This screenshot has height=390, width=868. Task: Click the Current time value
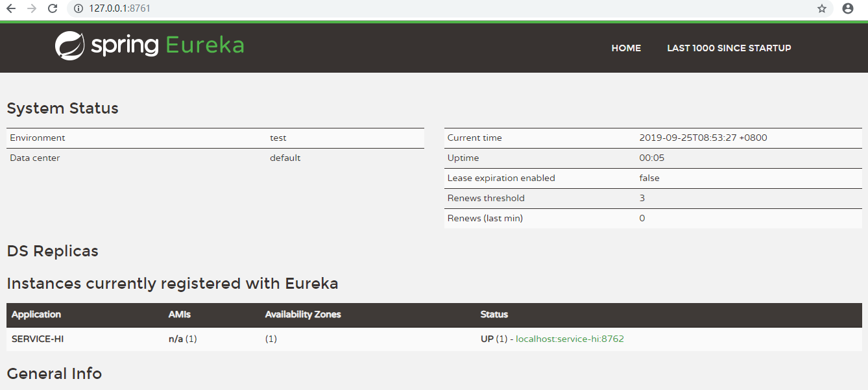pos(703,138)
